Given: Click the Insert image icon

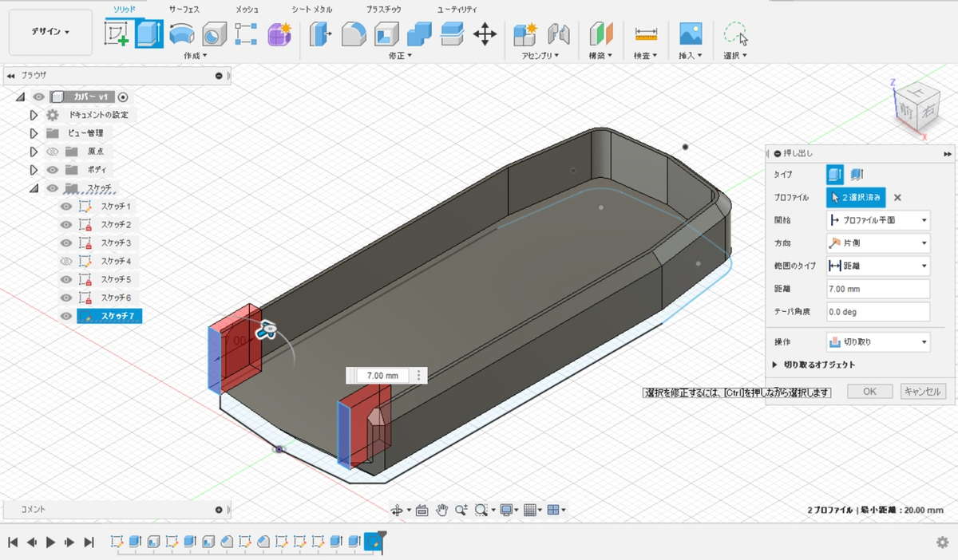Looking at the screenshot, I should [x=690, y=34].
